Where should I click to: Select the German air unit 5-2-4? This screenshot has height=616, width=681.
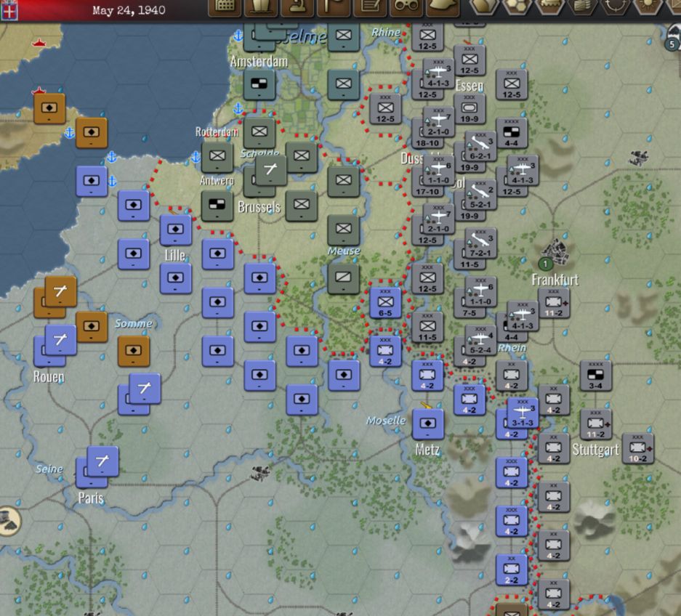[x=480, y=340]
